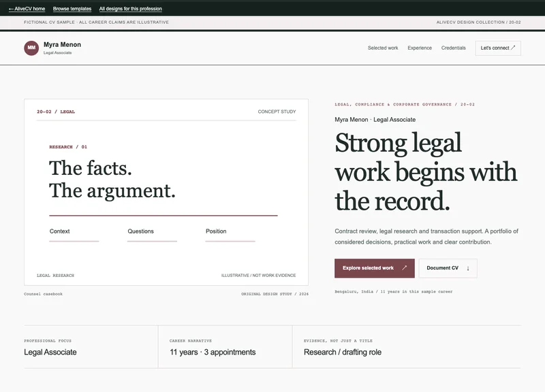Click 'ORIGINAL DESIGN STUDY / 2026' caption
Screen dimensions: 545x392
point(275,294)
